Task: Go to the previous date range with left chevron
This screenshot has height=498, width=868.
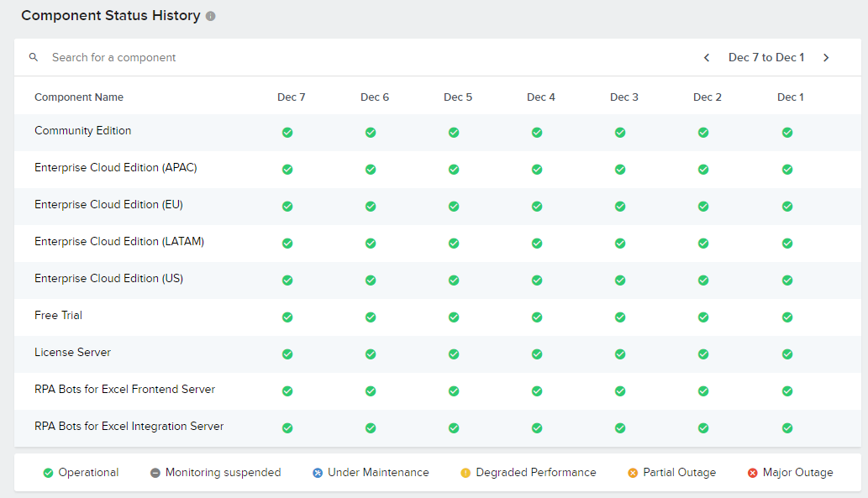Action: click(707, 58)
